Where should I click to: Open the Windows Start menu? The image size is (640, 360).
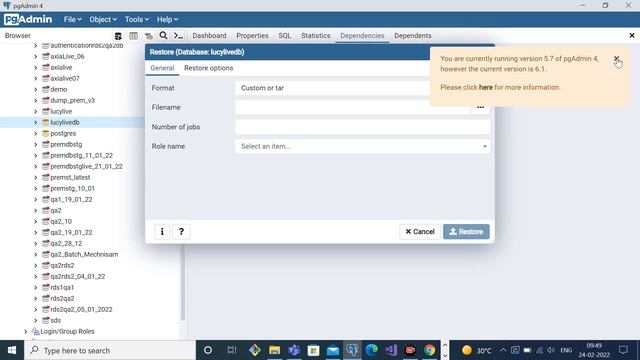click(x=12, y=350)
